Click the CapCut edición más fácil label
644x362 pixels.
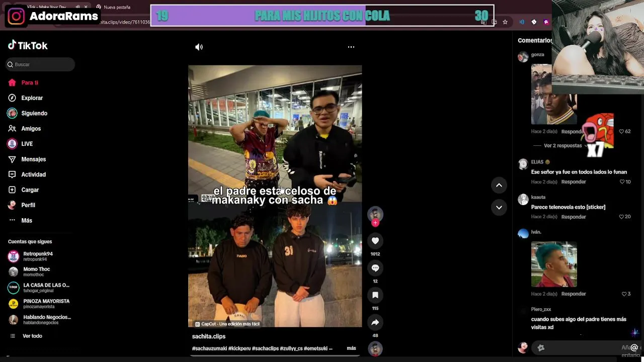click(227, 324)
